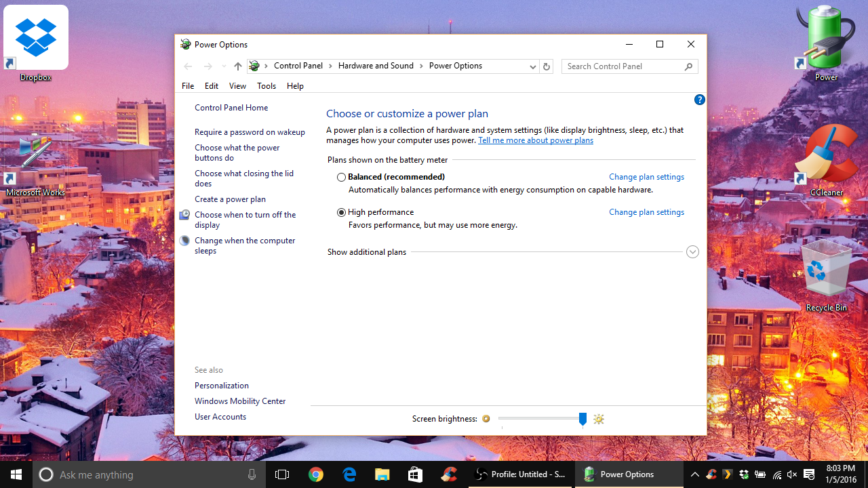Open the CCleaner desktop shortcut
The width and height of the screenshot is (868, 488).
click(826, 161)
